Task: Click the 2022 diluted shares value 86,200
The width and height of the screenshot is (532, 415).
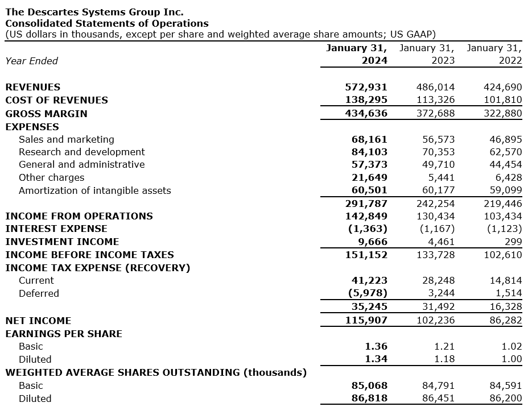Action: coord(505,398)
